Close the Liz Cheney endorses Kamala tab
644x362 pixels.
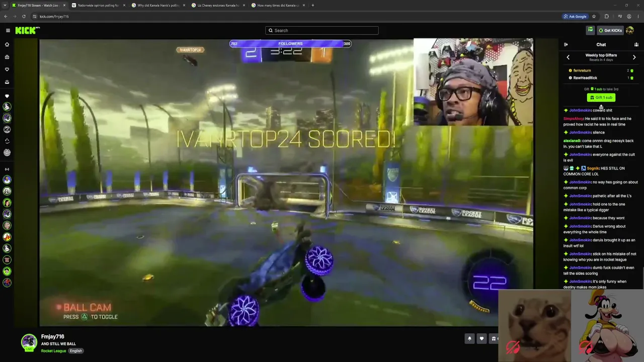click(244, 5)
